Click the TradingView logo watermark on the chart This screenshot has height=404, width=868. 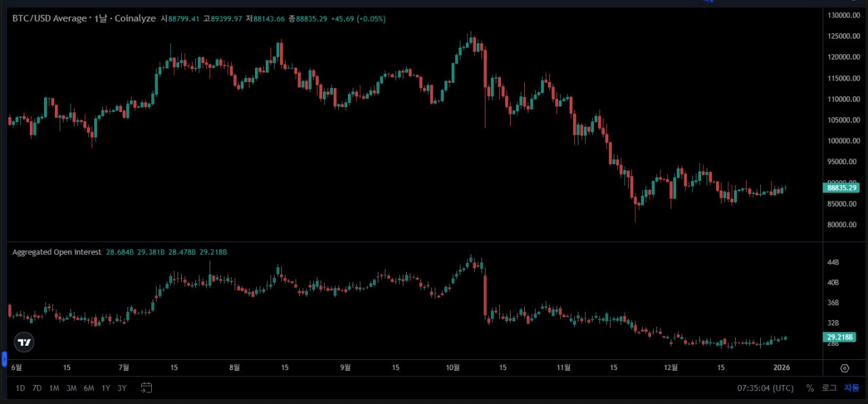[x=24, y=342]
